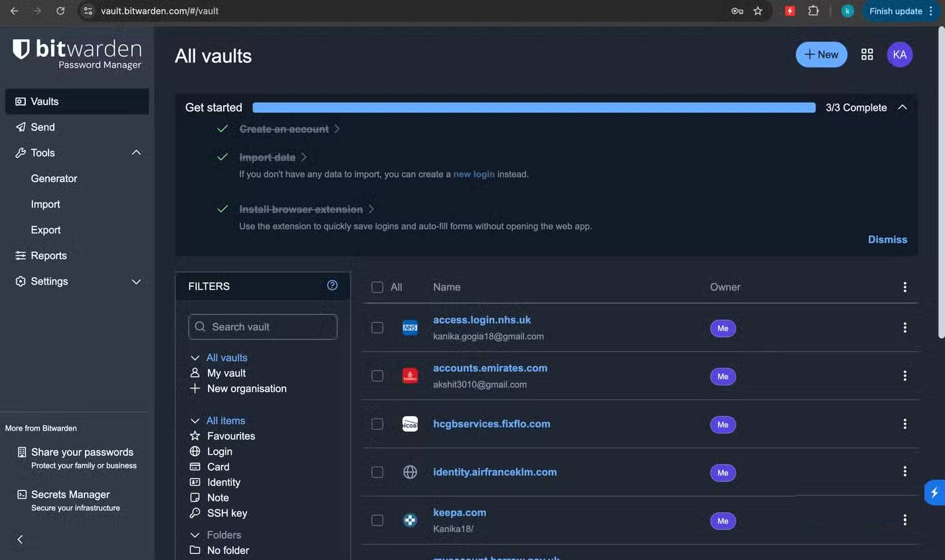Screen dimensions: 945x560
Task: Open Import under Tools
Action: tap(45, 204)
